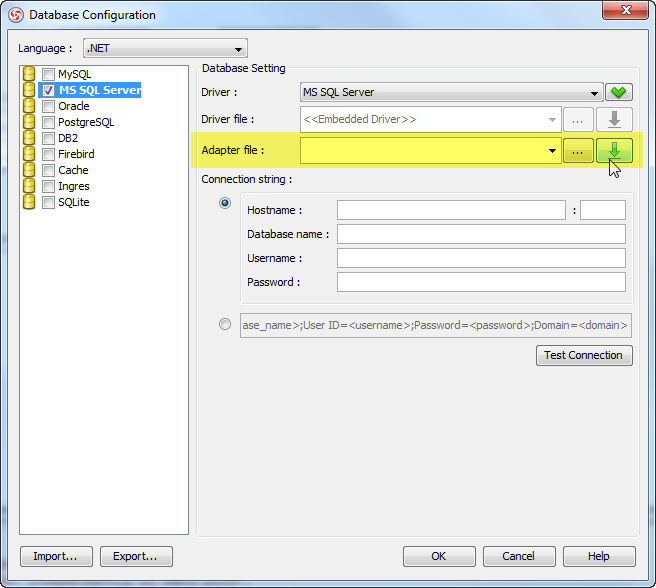The image size is (656, 588).
Task: Uncheck the MS SQL Server checkbox
Action: click(48, 90)
